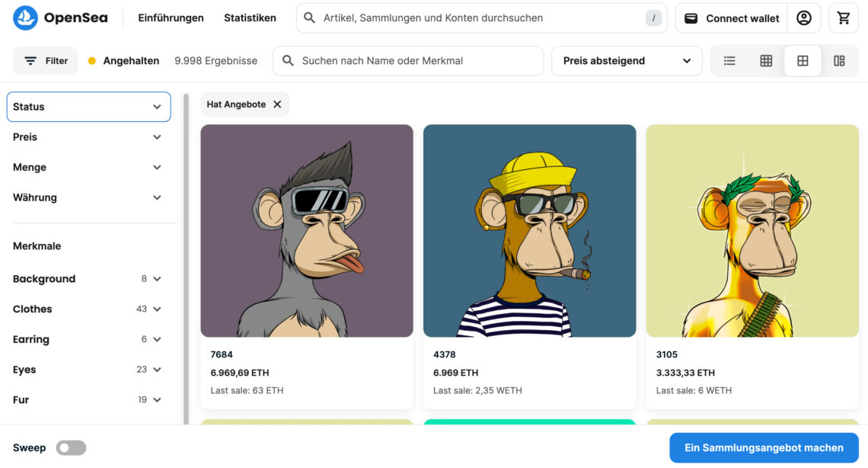The width and height of the screenshot is (868, 468).
Task: Click Ein Sammlungsangebot machen button
Action: 764,448
